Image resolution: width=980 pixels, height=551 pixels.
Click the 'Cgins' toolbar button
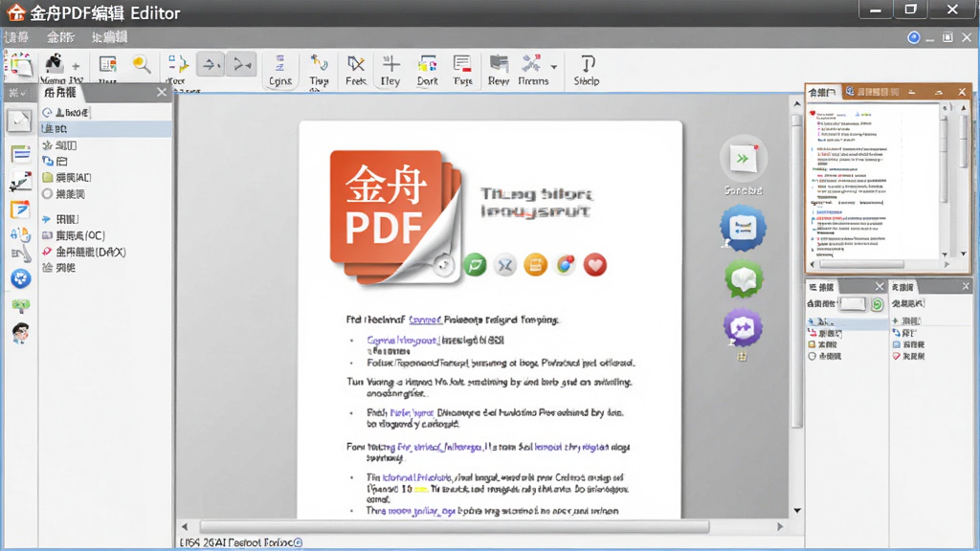(x=280, y=70)
